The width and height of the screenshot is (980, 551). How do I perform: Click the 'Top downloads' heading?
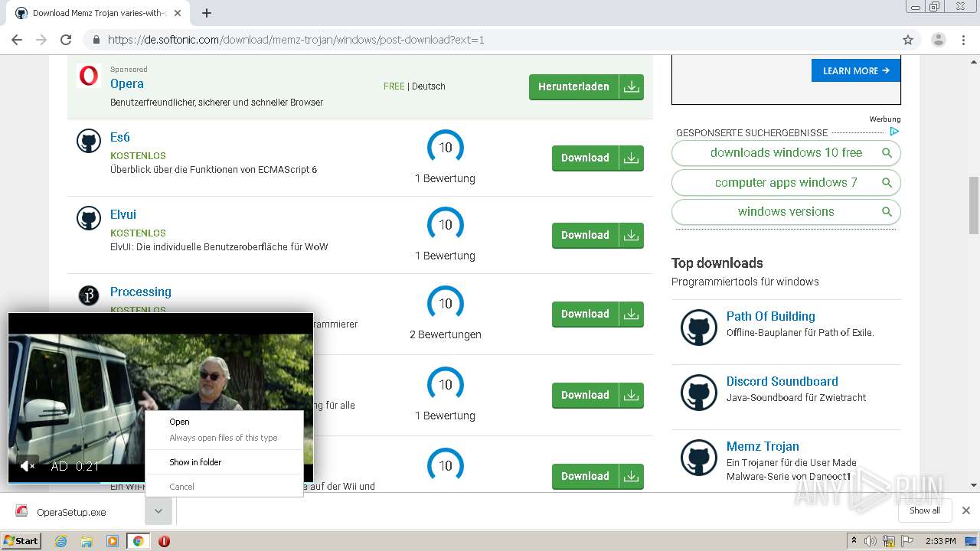pos(717,263)
